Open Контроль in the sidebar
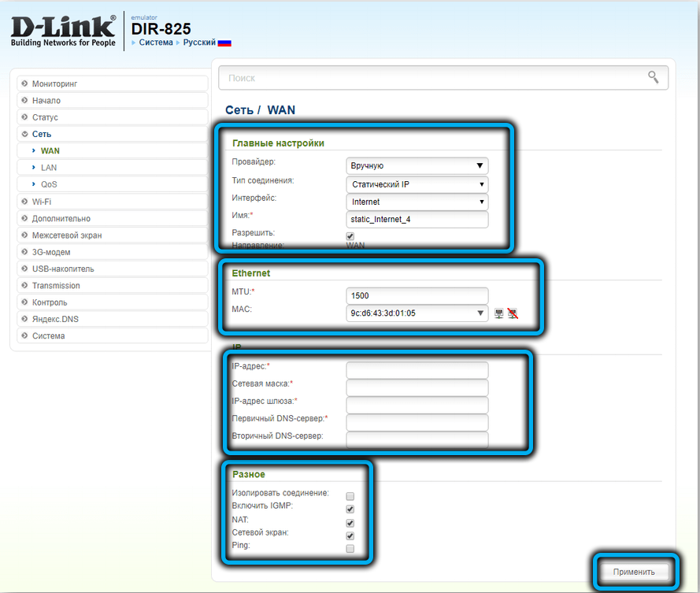Screen dimensions: 700x593 (113, 302)
